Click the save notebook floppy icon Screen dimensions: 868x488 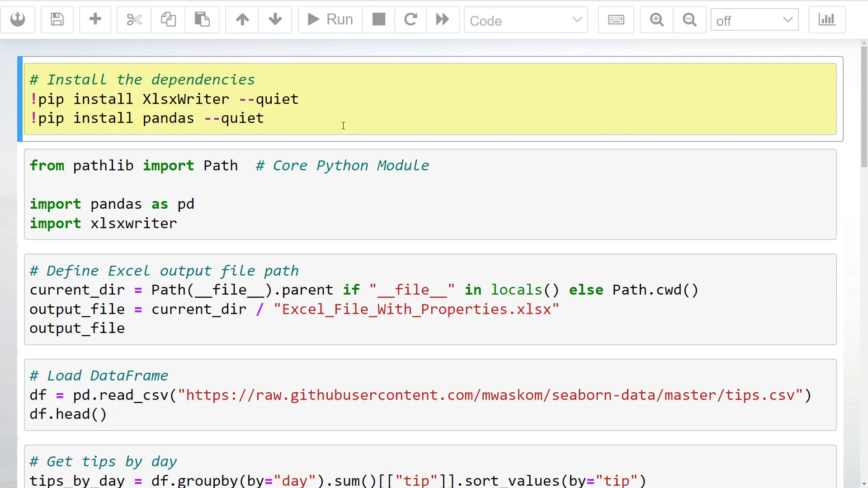click(57, 19)
